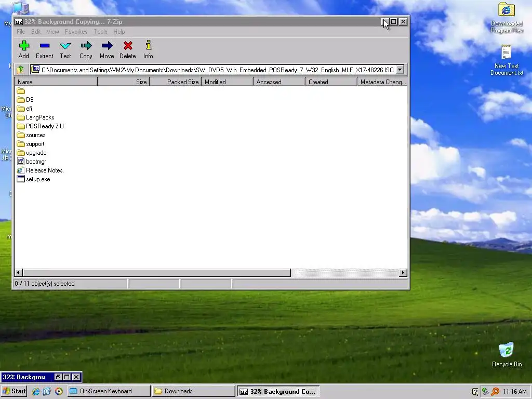532x399 pixels.
Task: Expand the address path dropdown
Action: point(400,70)
